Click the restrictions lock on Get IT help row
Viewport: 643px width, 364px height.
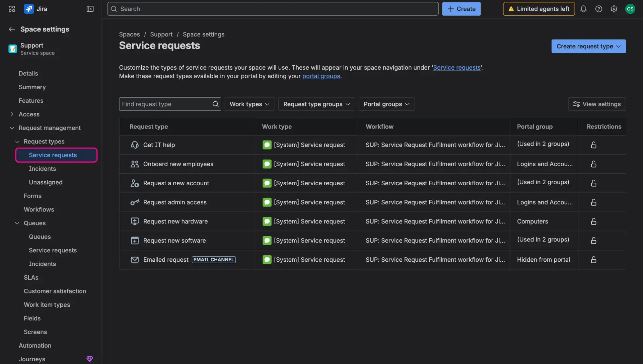tap(593, 145)
